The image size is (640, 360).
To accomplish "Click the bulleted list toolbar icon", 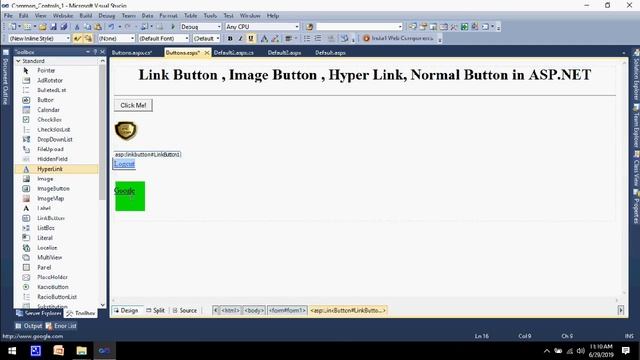I will pos(307,38).
